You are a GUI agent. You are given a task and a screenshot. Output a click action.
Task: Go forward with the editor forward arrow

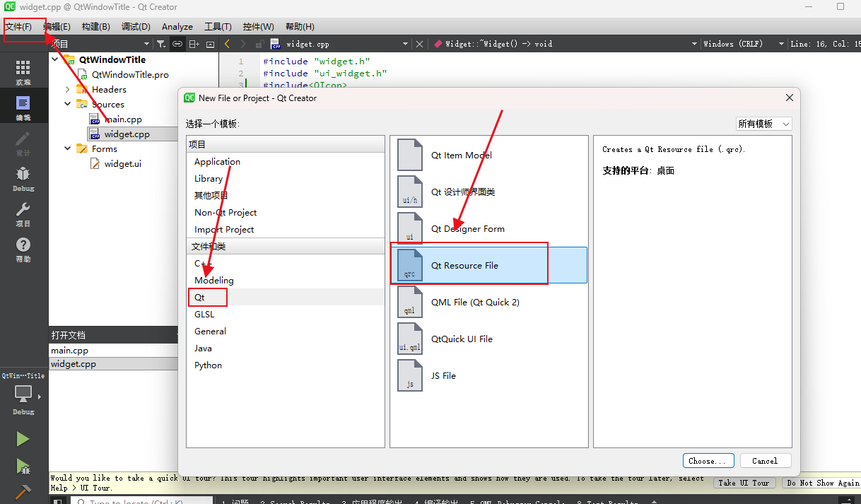click(243, 44)
